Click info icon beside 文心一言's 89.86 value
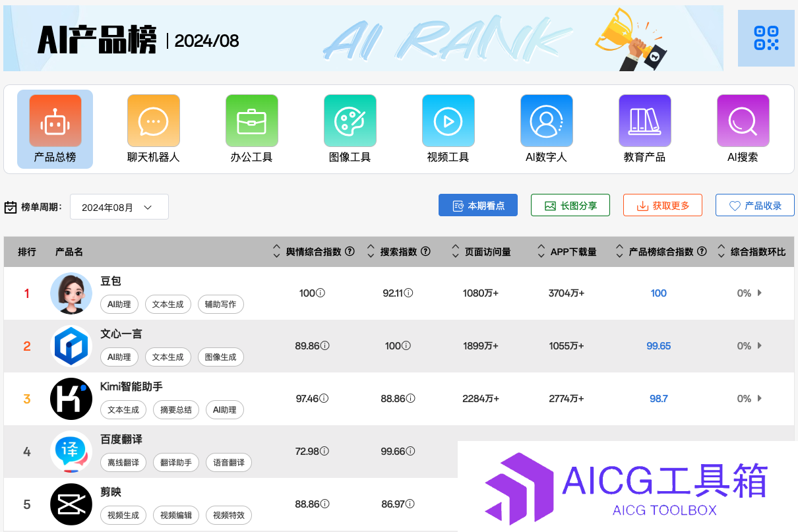The width and height of the screenshot is (798, 532). coord(324,345)
